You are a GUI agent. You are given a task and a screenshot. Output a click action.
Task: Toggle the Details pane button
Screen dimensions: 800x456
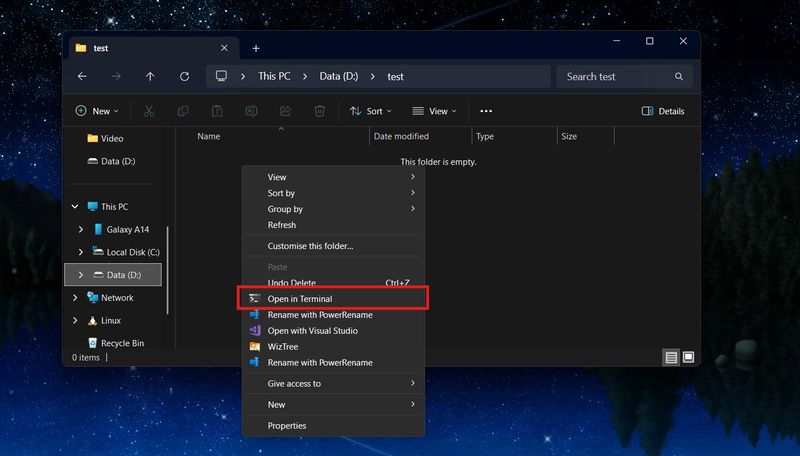pyautogui.click(x=663, y=111)
